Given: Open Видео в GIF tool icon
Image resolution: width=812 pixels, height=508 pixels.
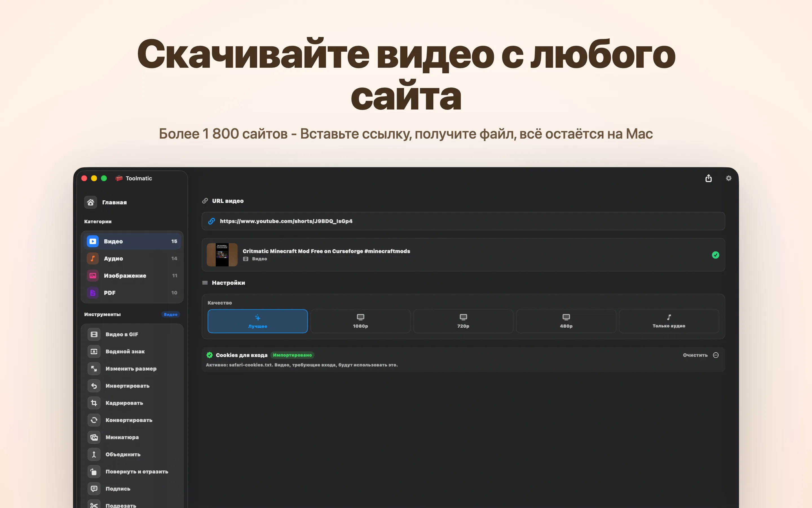Looking at the screenshot, I should coord(94,334).
